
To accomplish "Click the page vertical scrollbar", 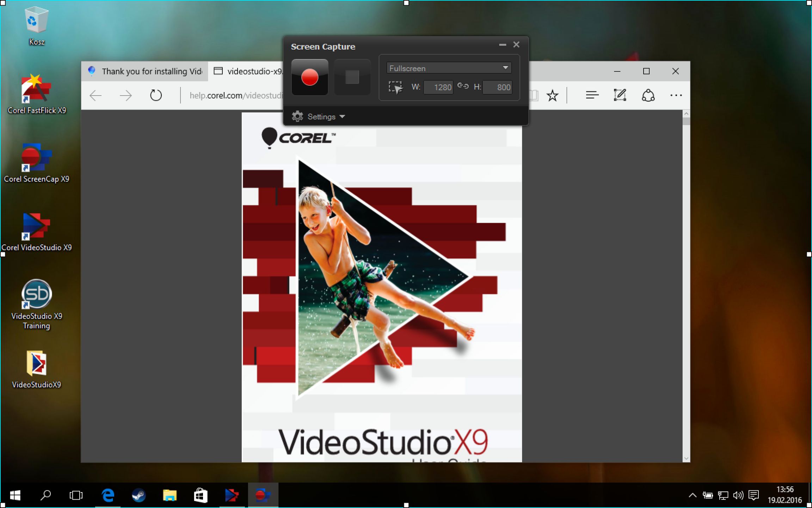I will click(686, 282).
